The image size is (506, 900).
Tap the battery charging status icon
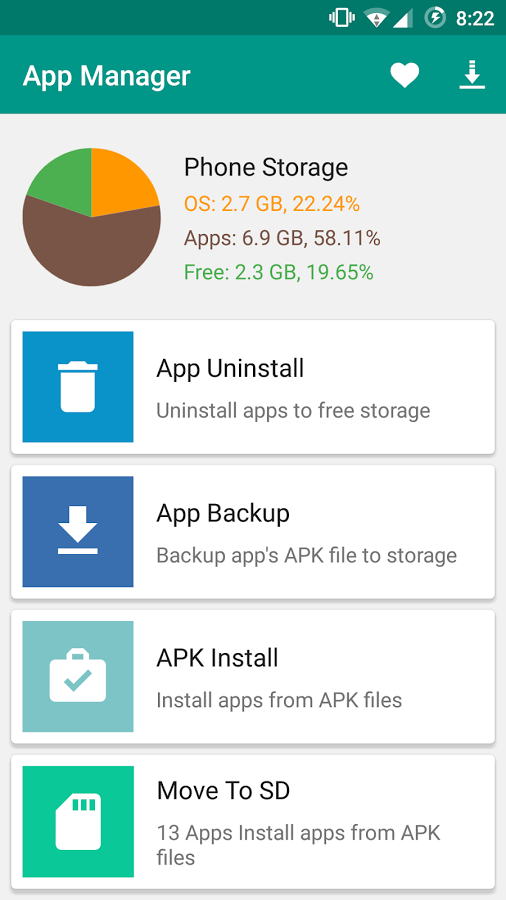pyautogui.click(x=435, y=18)
